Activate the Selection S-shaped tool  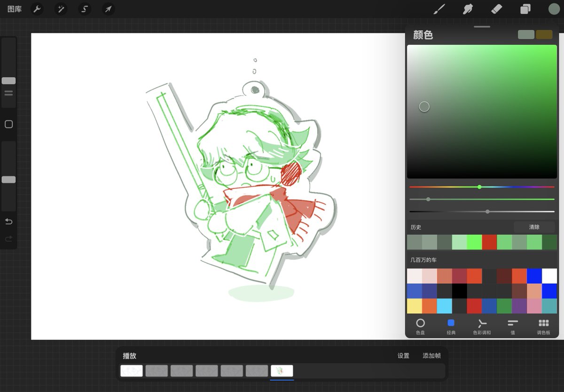click(x=85, y=9)
